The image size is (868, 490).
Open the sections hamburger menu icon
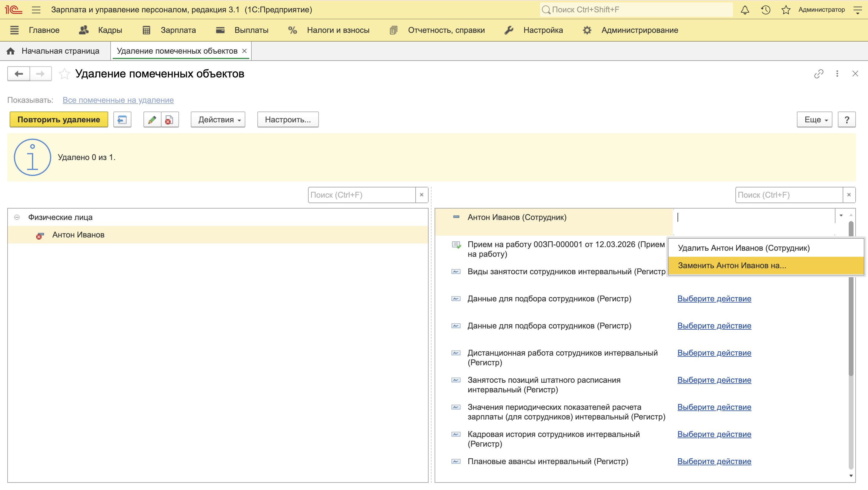pyautogui.click(x=14, y=30)
